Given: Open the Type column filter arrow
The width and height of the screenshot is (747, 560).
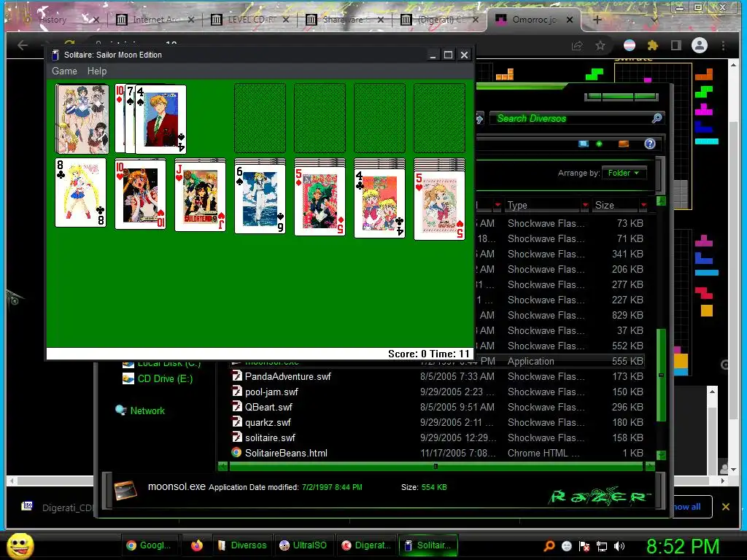Looking at the screenshot, I should point(585,205).
